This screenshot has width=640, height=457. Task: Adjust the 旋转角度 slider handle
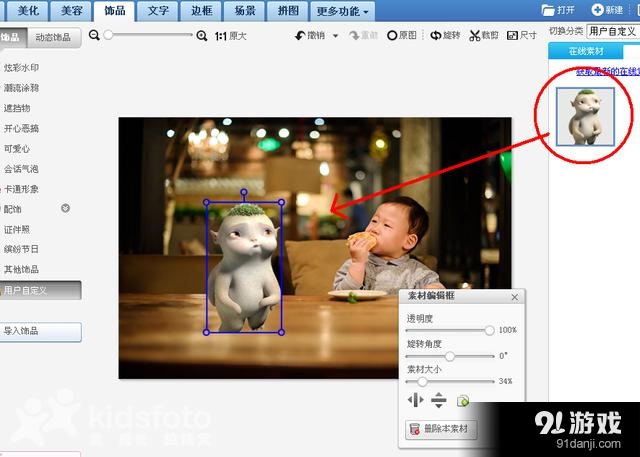pyautogui.click(x=449, y=356)
